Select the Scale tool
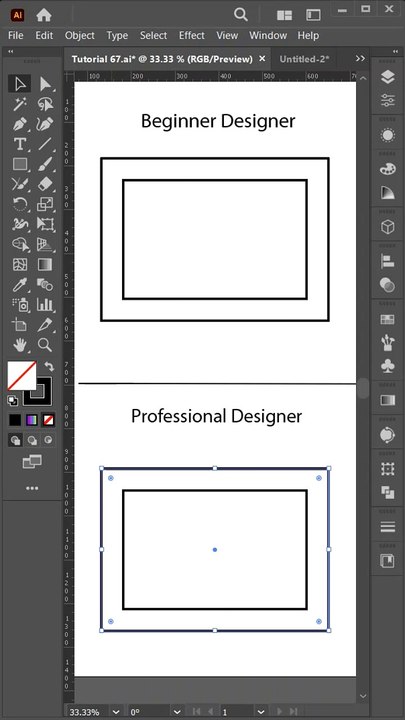This screenshot has width=405, height=720. 45,204
